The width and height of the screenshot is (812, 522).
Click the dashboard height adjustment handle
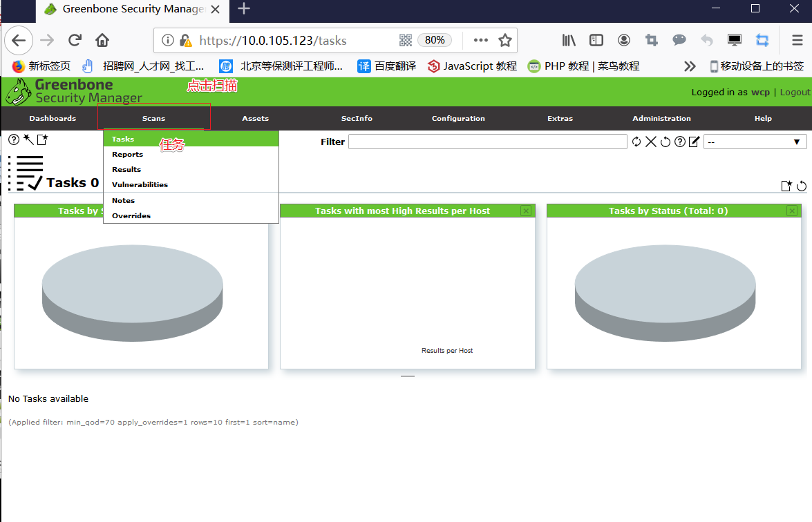point(408,376)
